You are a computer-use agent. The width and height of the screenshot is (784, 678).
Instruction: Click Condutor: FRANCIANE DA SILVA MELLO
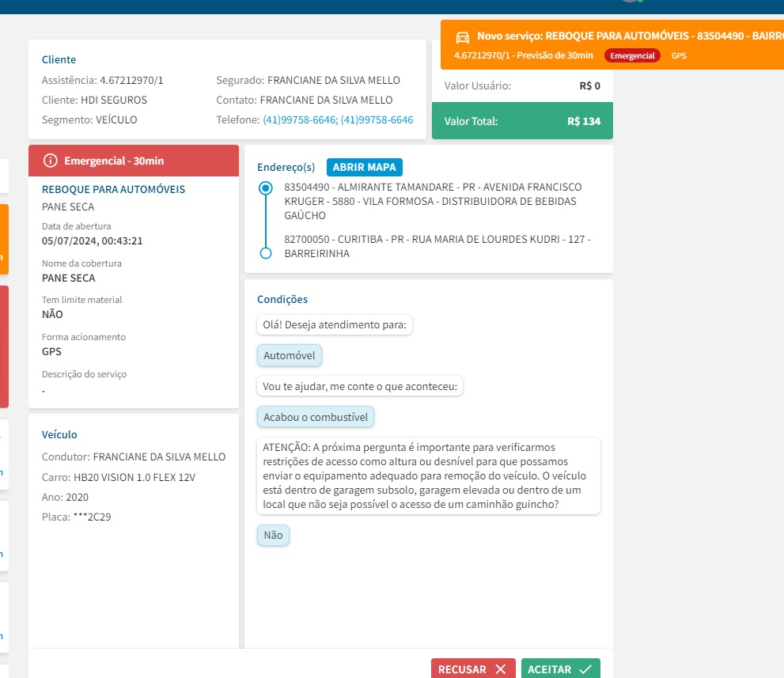pyautogui.click(x=134, y=457)
